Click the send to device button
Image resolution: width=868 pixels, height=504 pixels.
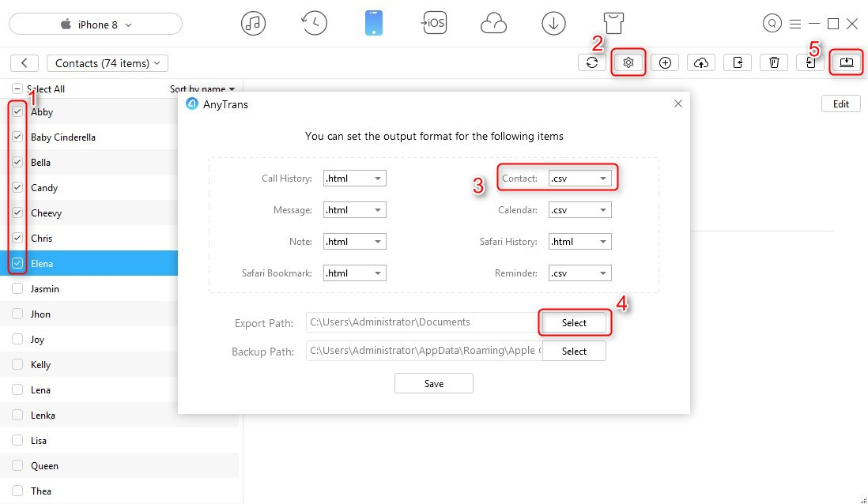coord(738,62)
